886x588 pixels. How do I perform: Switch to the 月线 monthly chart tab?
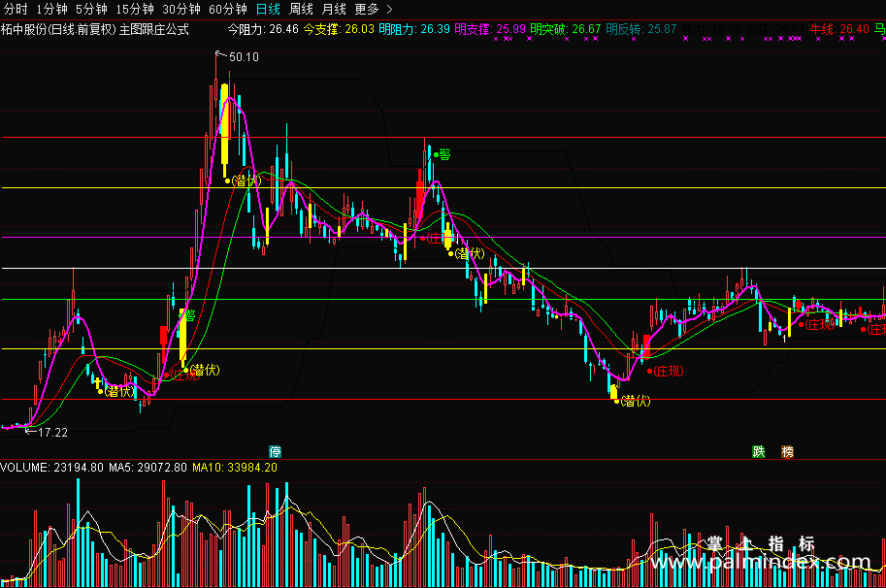tap(334, 9)
